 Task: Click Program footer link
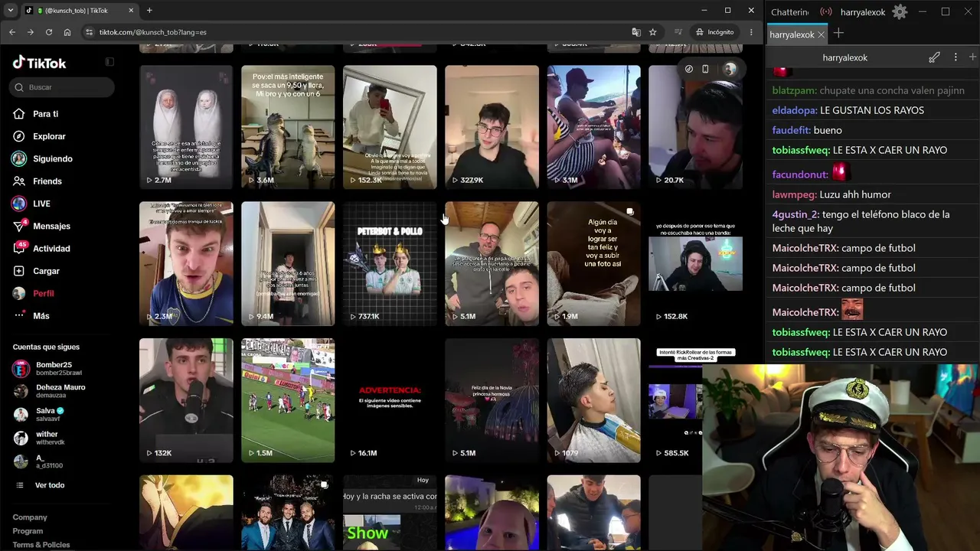point(28,531)
